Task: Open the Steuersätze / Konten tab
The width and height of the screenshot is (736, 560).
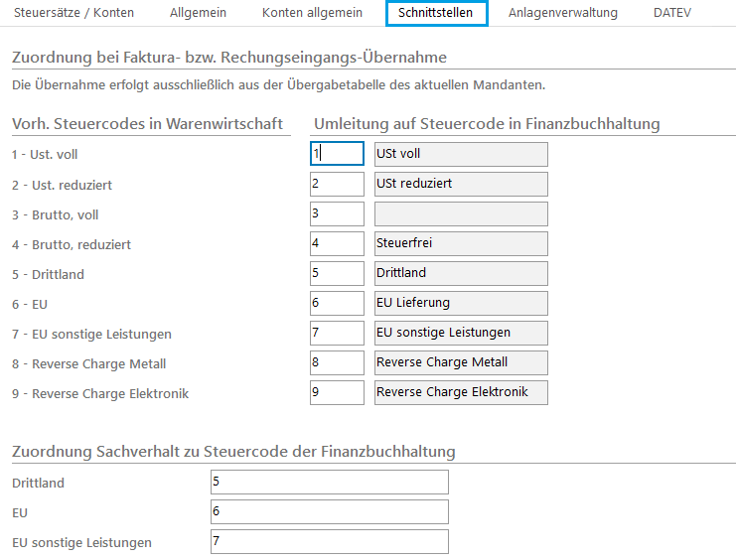Action: pos(74,13)
